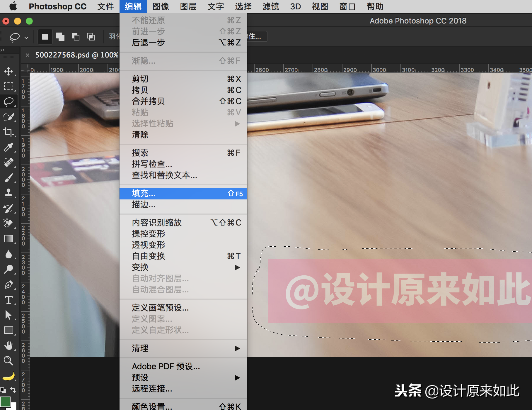Enable Intersect with selection mode

(91, 37)
